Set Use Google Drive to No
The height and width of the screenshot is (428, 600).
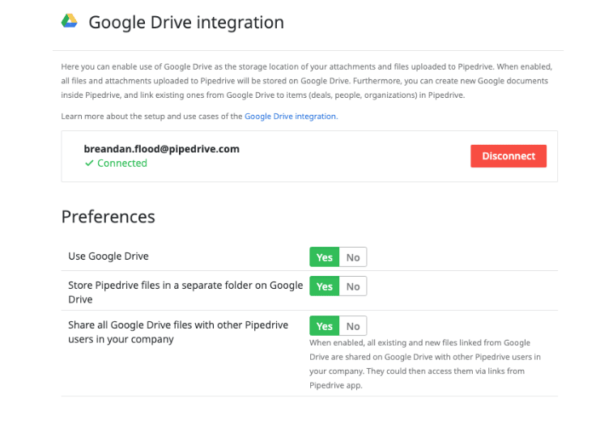pos(353,257)
